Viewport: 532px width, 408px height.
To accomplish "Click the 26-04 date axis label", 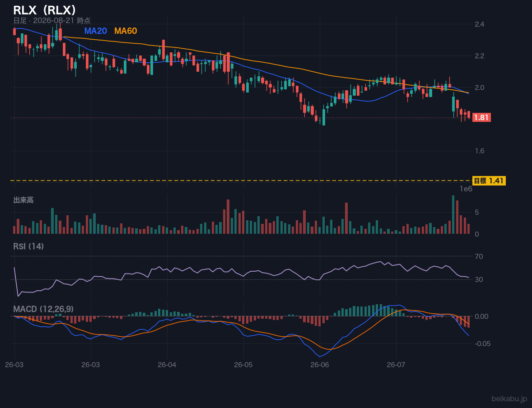I will (167, 365).
